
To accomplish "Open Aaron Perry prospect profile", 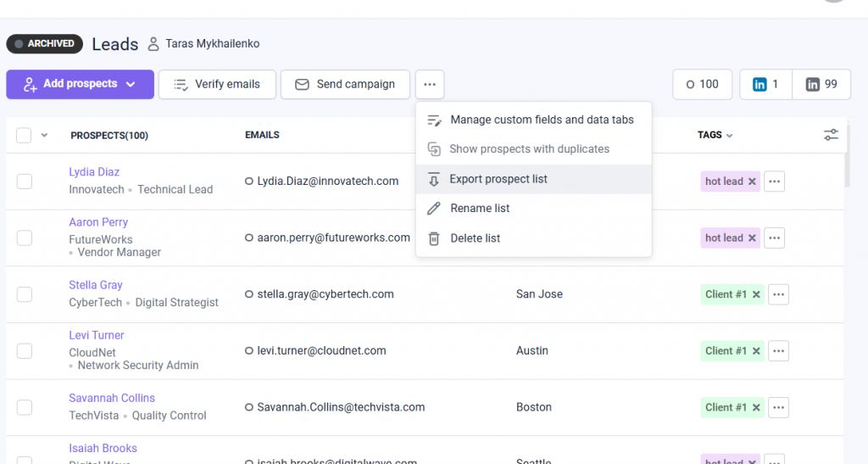I will [x=98, y=222].
